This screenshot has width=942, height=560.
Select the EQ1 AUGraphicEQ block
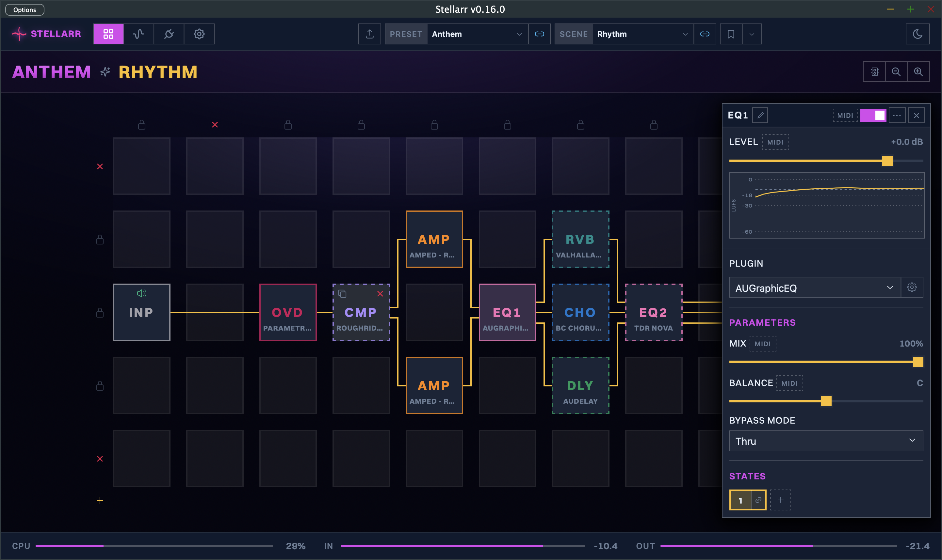(x=508, y=312)
